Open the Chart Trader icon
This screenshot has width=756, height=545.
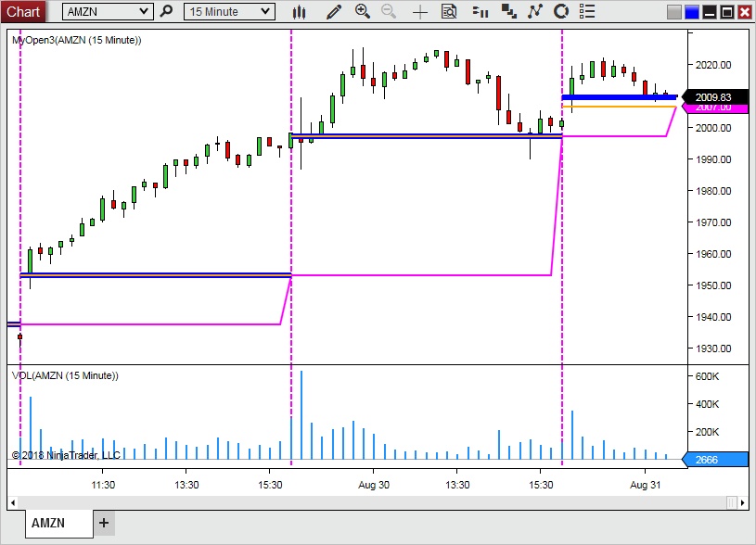tap(481, 11)
